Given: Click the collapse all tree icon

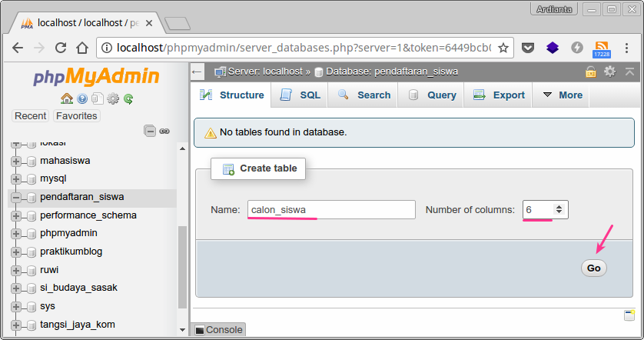Looking at the screenshot, I should [x=150, y=131].
